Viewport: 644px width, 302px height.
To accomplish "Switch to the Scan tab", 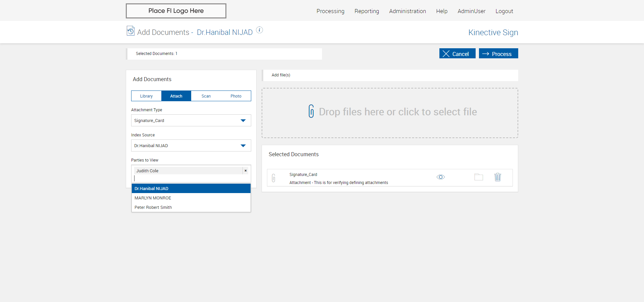I will [x=206, y=96].
